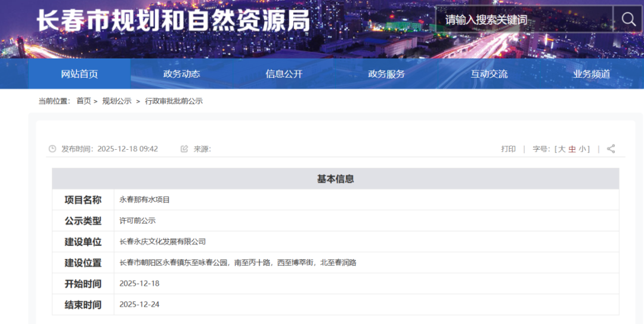Go to the 政务动态 menu item

pyautogui.click(x=181, y=74)
